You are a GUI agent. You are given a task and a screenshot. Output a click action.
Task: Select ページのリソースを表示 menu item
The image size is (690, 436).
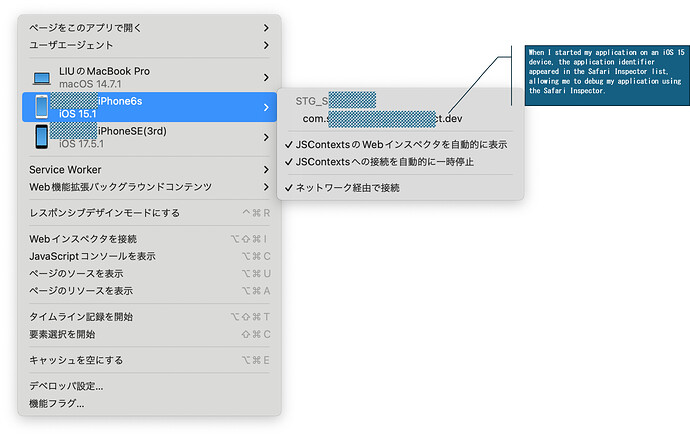[x=81, y=291]
